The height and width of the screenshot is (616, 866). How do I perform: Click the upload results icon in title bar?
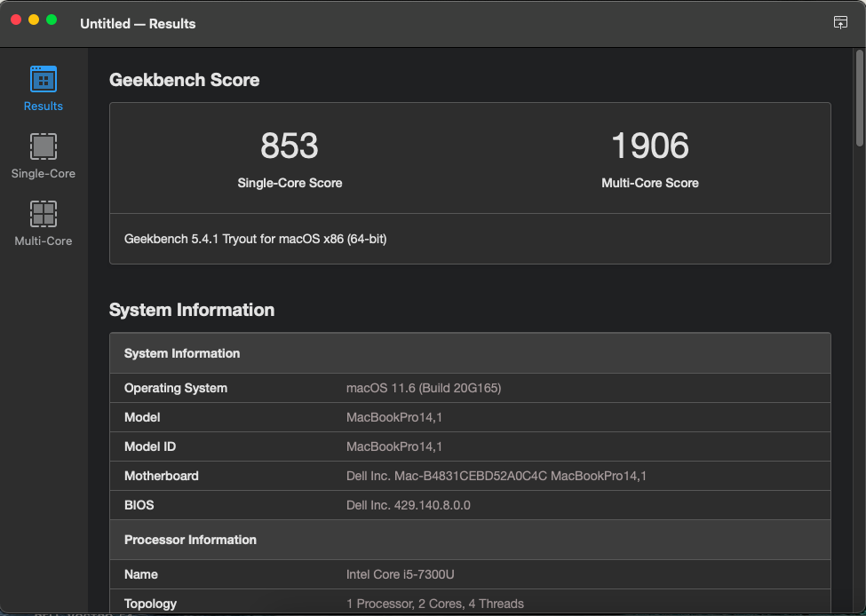tap(840, 22)
